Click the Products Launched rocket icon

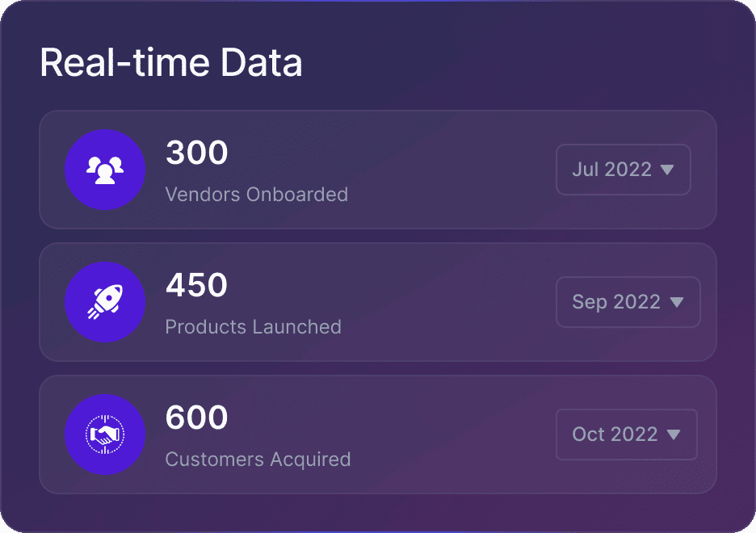105,302
